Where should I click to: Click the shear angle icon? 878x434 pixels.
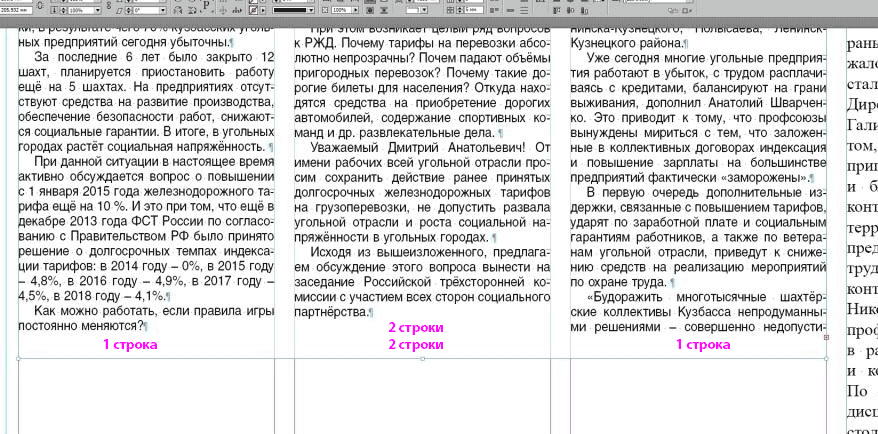(119, 10)
